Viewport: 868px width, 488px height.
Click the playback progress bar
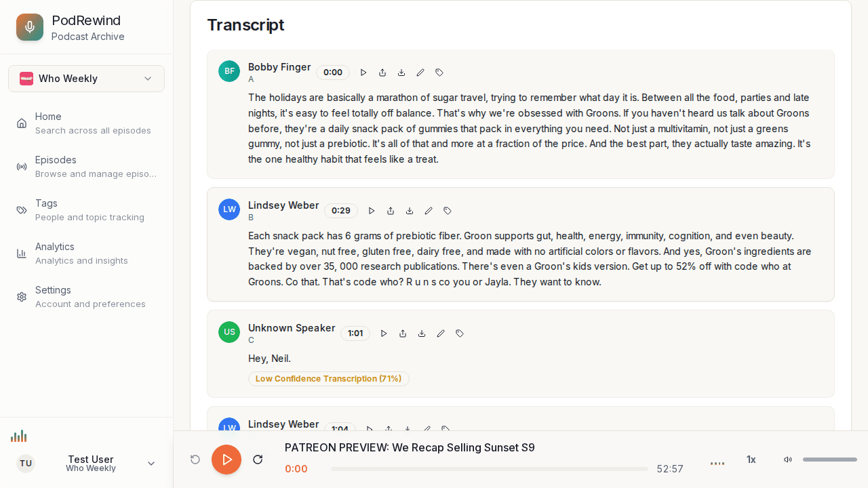(490, 469)
